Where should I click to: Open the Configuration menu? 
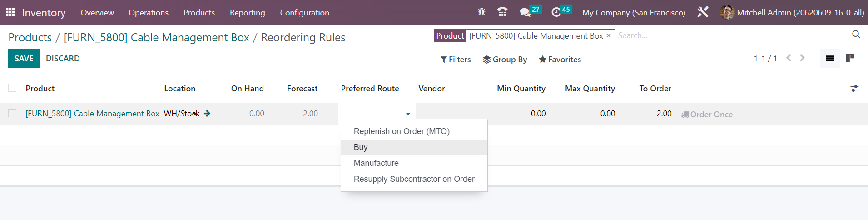[x=304, y=13]
